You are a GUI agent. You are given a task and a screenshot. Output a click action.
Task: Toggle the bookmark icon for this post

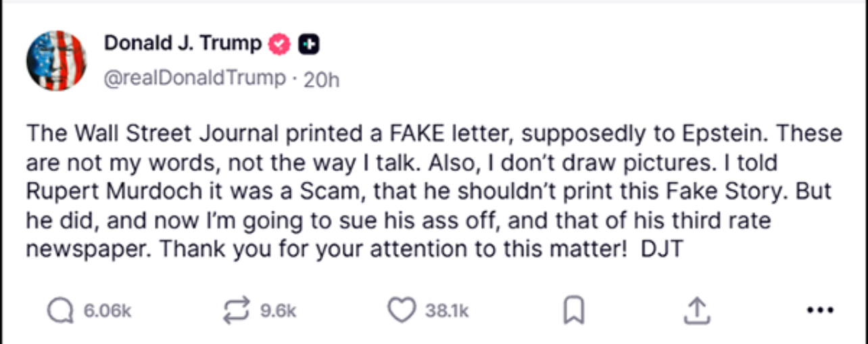click(573, 311)
